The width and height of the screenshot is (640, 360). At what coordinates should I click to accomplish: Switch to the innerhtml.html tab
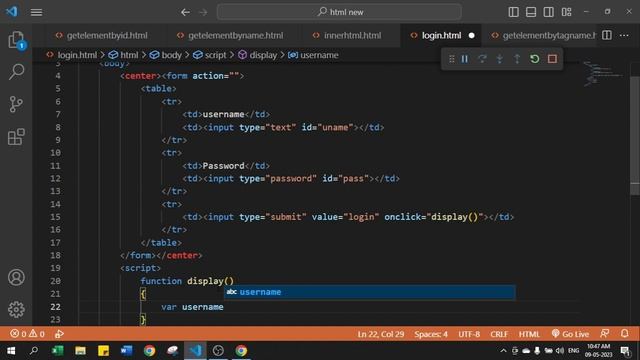(x=347, y=36)
